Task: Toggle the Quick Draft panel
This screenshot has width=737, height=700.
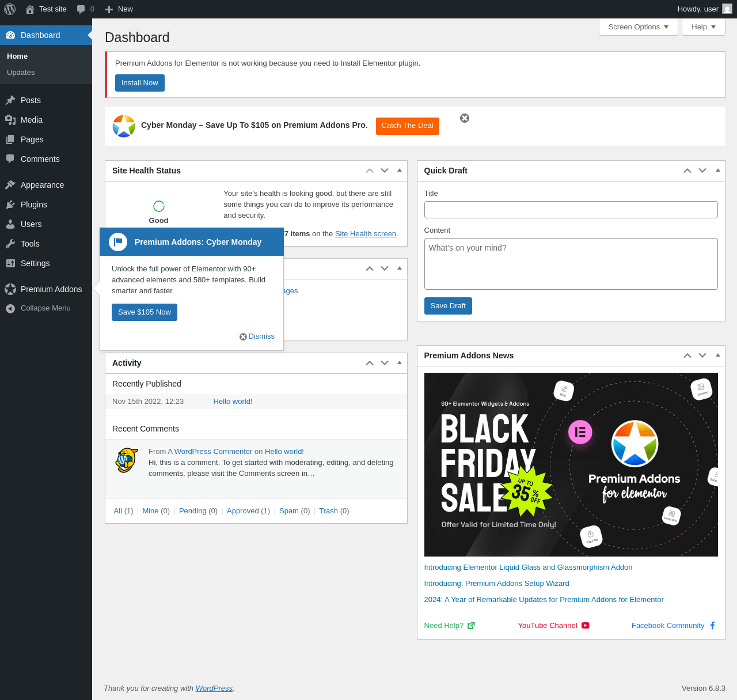Action: [717, 171]
